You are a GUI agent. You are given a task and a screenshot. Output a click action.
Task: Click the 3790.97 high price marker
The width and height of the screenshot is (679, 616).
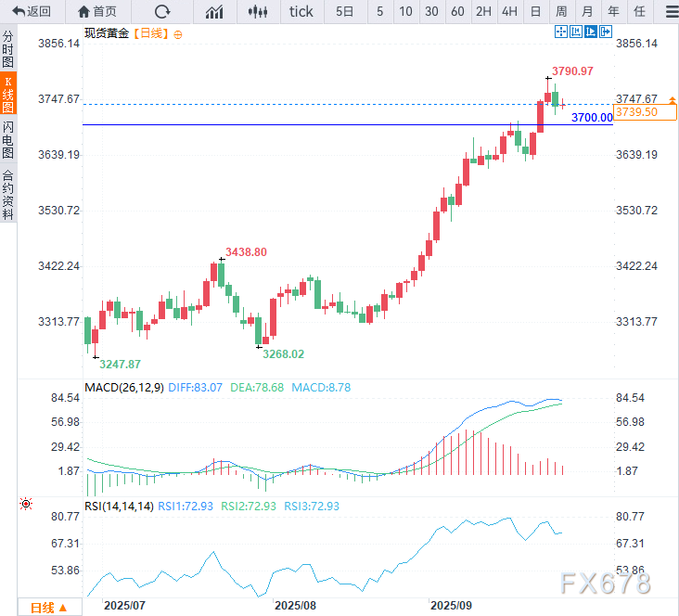pyautogui.click(x=572, y=71)
